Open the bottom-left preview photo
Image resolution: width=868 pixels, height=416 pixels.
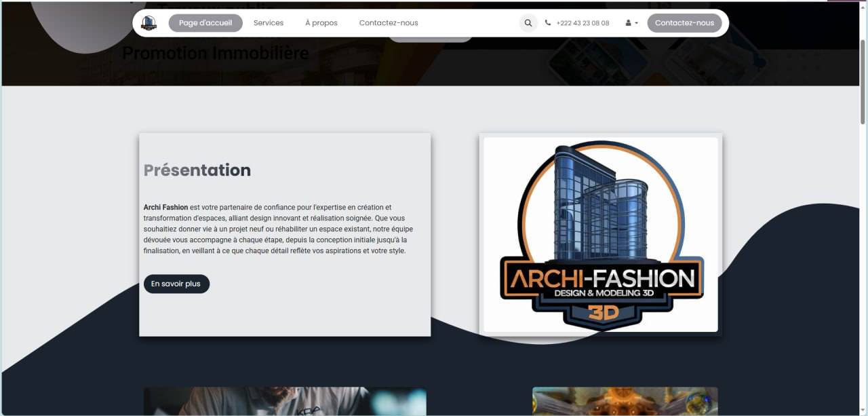[x=285, y=402]
